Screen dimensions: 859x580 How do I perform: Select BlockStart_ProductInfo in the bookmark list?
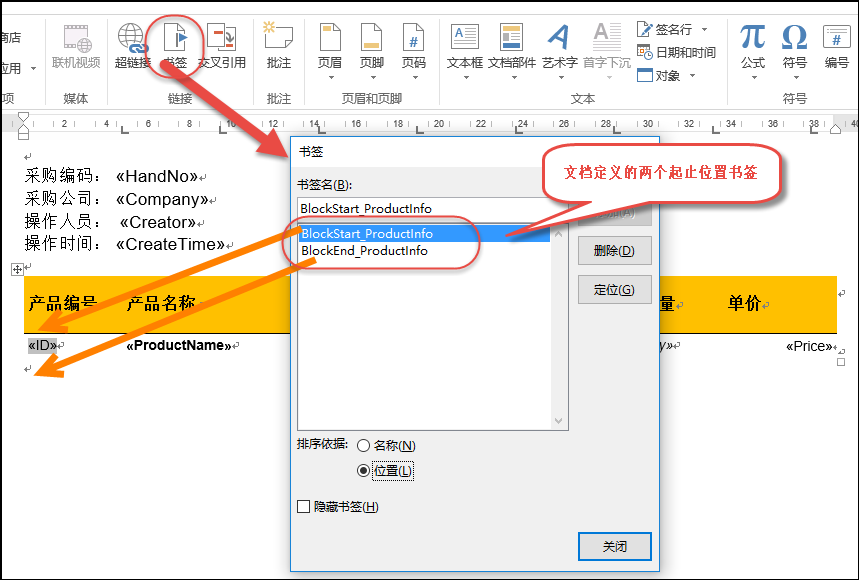click(424, 234)
